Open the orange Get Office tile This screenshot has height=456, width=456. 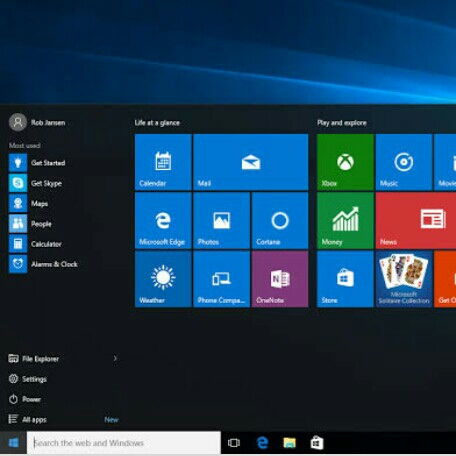pos(445,279)
